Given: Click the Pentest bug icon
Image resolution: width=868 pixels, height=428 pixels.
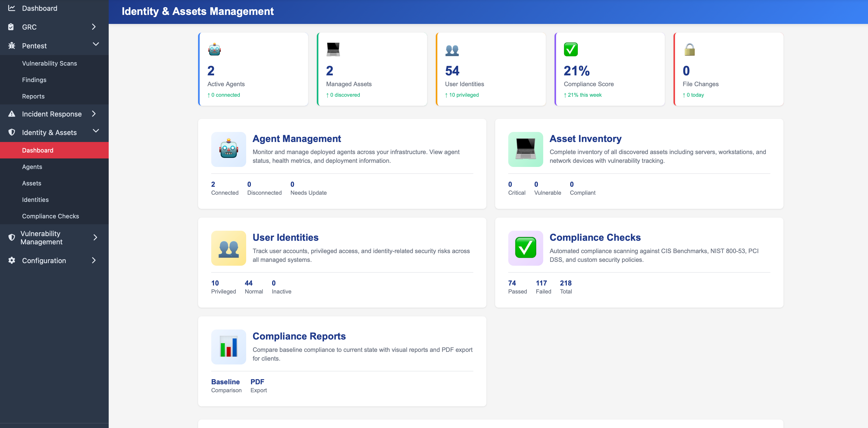Looking at the screenshot, I should (12, 46).
